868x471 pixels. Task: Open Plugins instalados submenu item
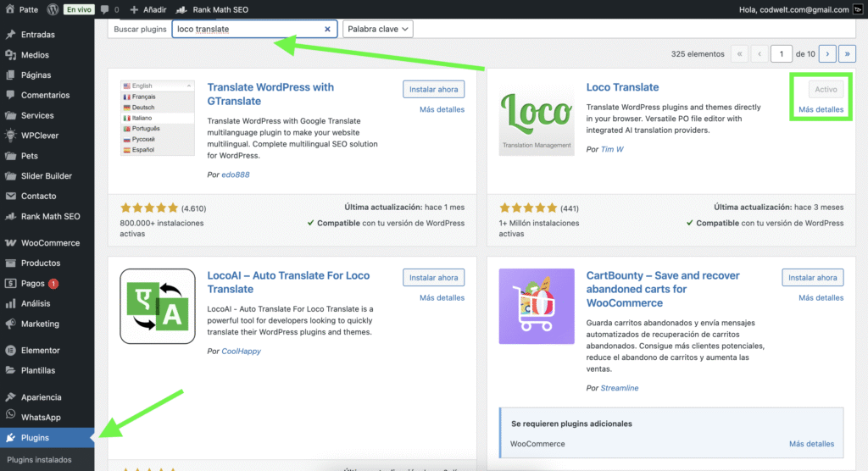[x=39, y=460]
